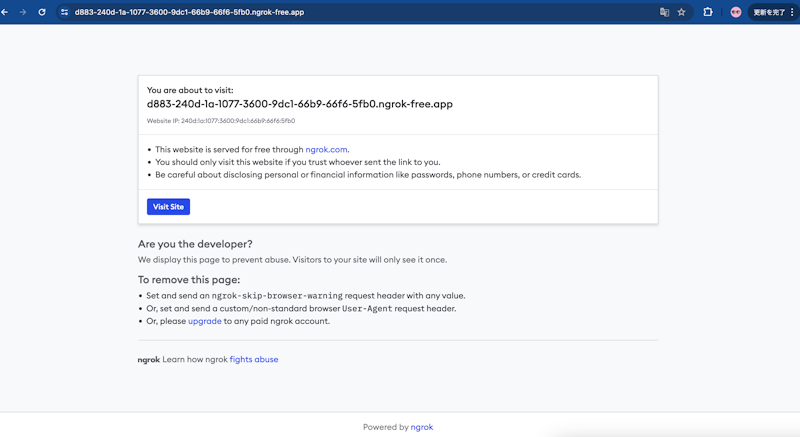Click the browser forward arrow

point(22,12)
